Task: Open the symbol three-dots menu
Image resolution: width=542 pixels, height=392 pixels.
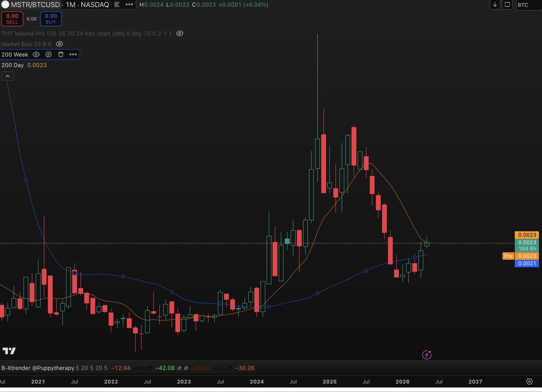Action: (x=129, y=5)
